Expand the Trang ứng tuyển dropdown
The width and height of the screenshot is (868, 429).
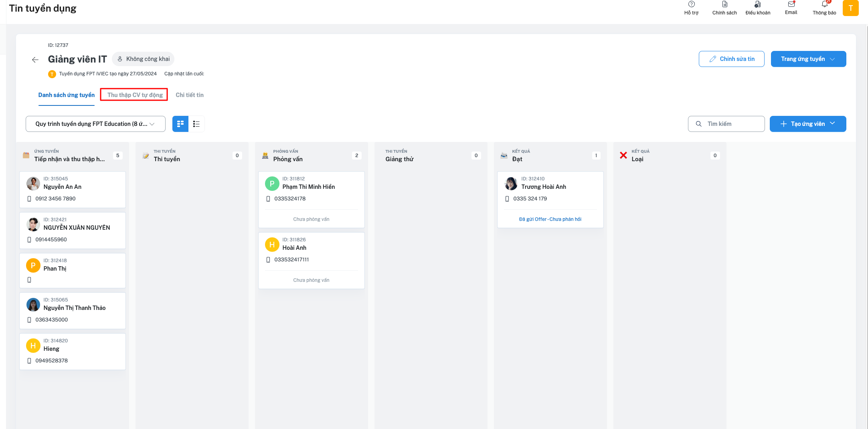(808, 59)
